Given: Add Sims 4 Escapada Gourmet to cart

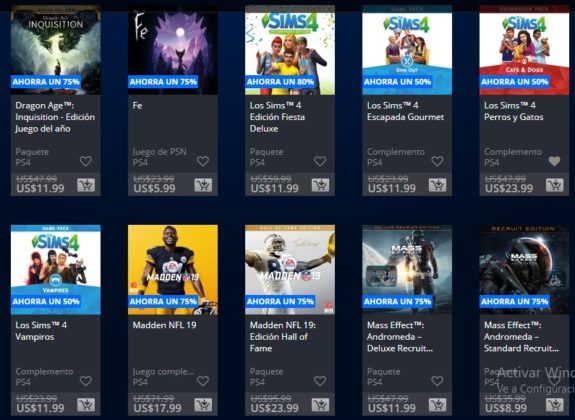Looking at the screenshot, I should [x=437, y=185].
